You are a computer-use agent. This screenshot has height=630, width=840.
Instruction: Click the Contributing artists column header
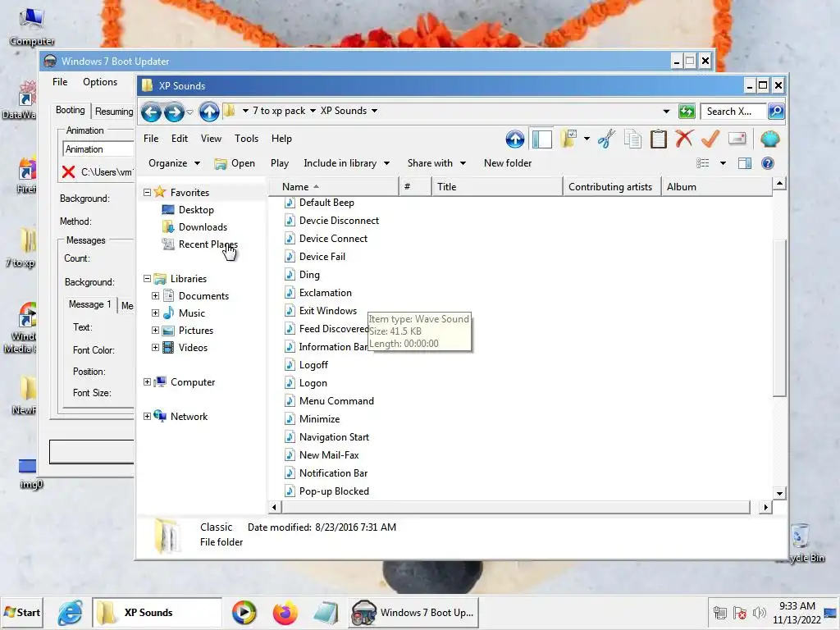pyautogui.click(x=611, y=187)
